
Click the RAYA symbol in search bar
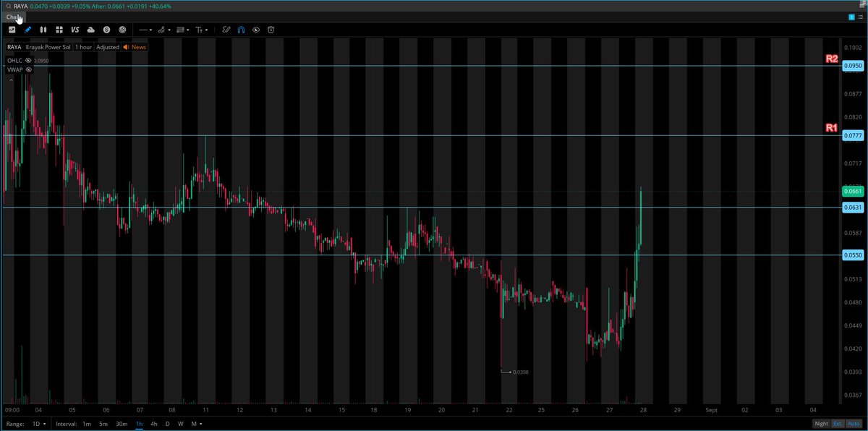(20, 6)
